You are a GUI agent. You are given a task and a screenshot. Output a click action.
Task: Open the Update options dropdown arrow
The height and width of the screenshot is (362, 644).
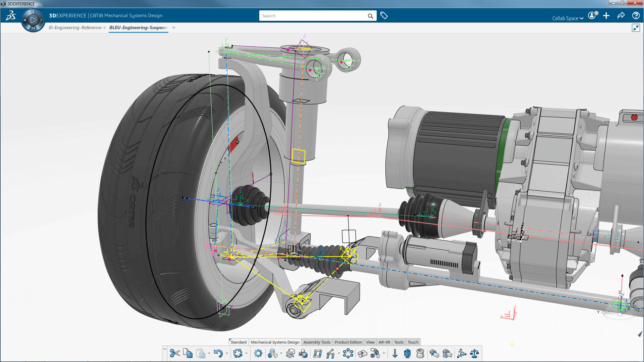pos(246,353)
